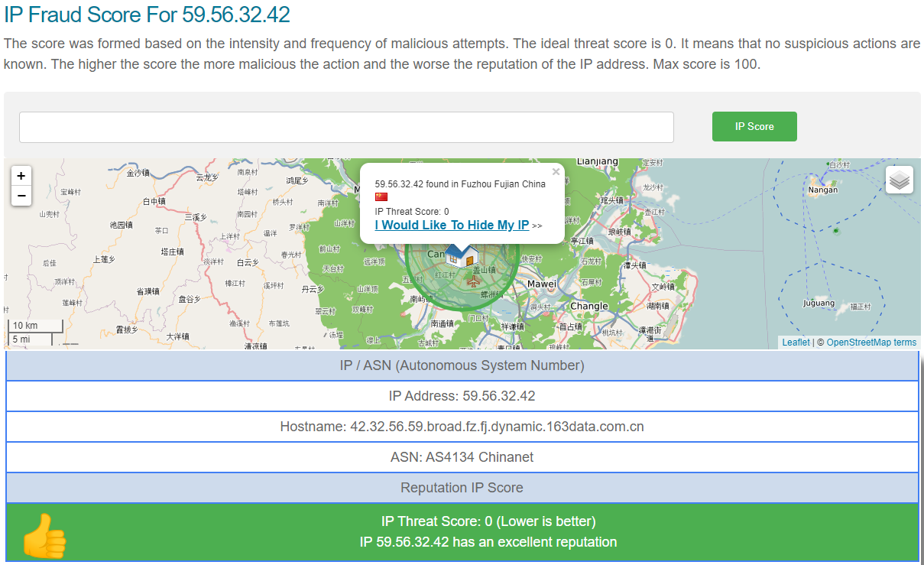Click the Nangan label on map
Screen dimensions: 924x565
point(823,190)
